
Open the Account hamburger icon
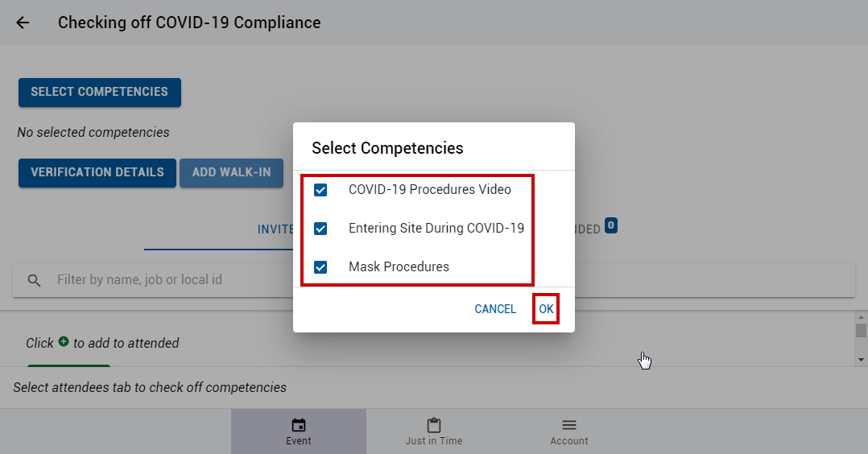click(569, 425)
